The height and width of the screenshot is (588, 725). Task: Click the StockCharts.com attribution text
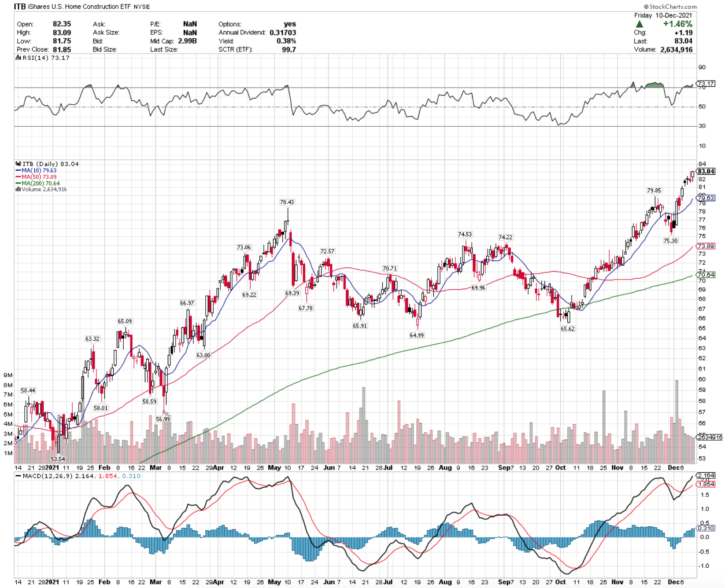click(x=670, y=7)
